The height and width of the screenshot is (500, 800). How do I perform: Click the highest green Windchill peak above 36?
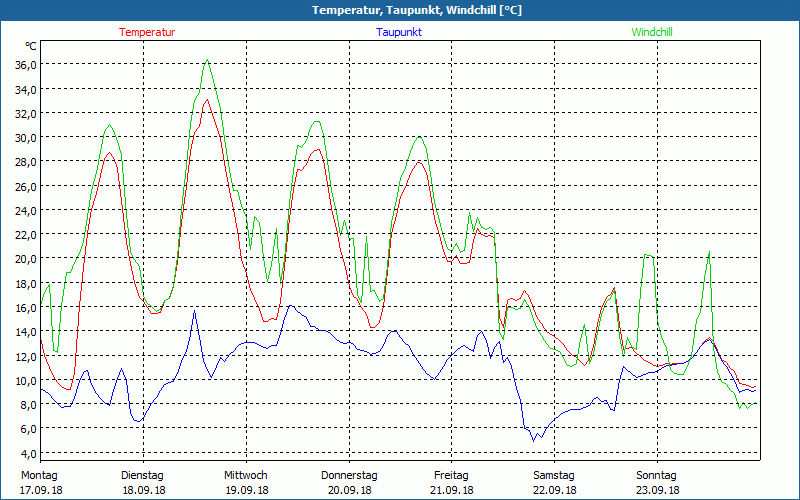click(207, 60)
